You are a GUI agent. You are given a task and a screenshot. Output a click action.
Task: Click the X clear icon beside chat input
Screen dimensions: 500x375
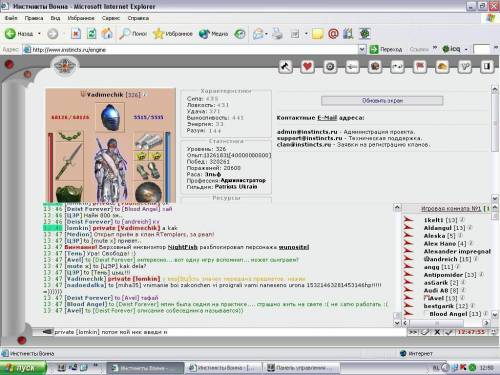coord(437,332)
